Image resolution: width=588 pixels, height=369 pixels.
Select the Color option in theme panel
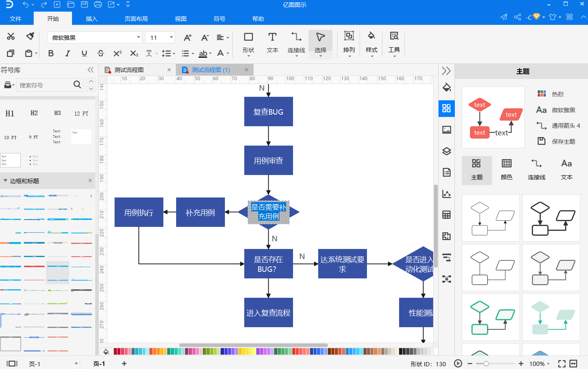(x=507, y=170)
